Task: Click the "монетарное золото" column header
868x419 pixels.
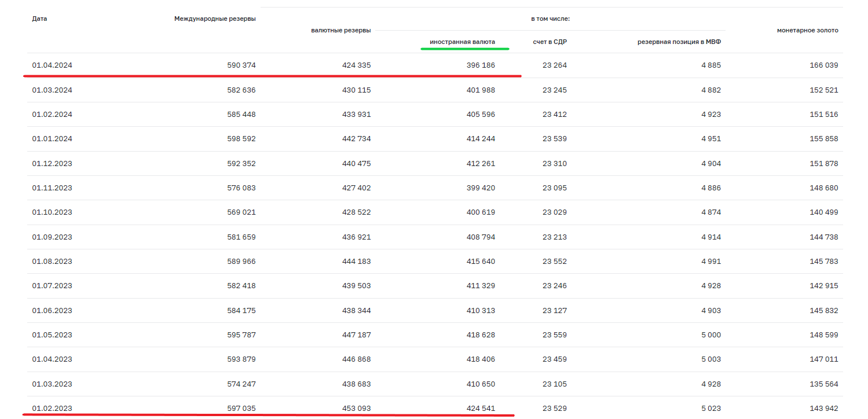Action: point(807,30)
